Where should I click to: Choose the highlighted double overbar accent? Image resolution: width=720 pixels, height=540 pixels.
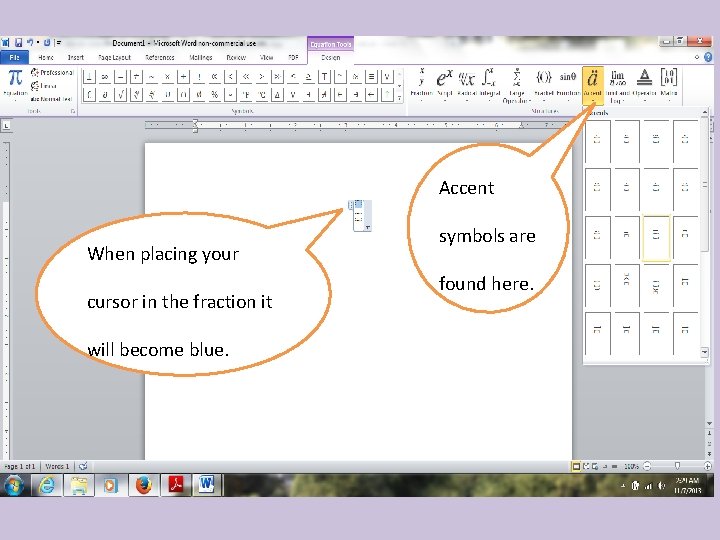point(656,238)
